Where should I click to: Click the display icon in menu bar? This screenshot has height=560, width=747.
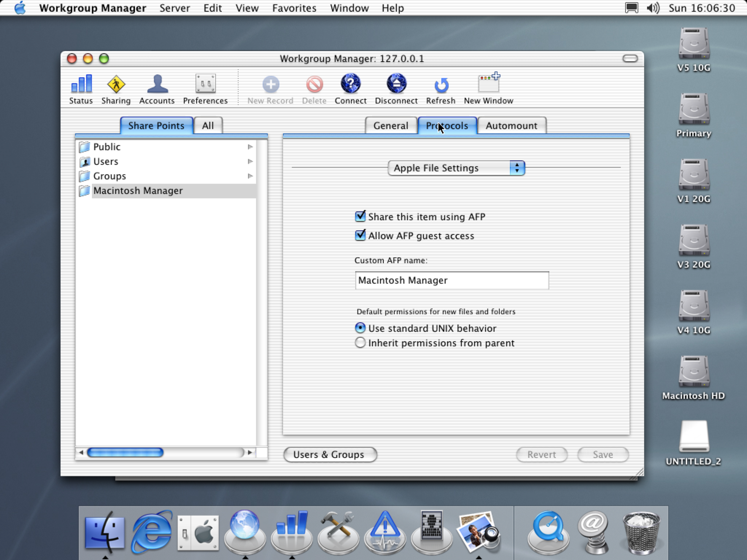632,8
